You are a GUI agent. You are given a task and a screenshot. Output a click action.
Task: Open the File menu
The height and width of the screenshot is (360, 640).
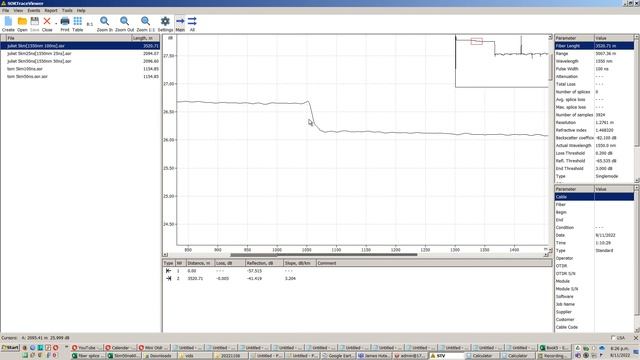tap(5, 10)
